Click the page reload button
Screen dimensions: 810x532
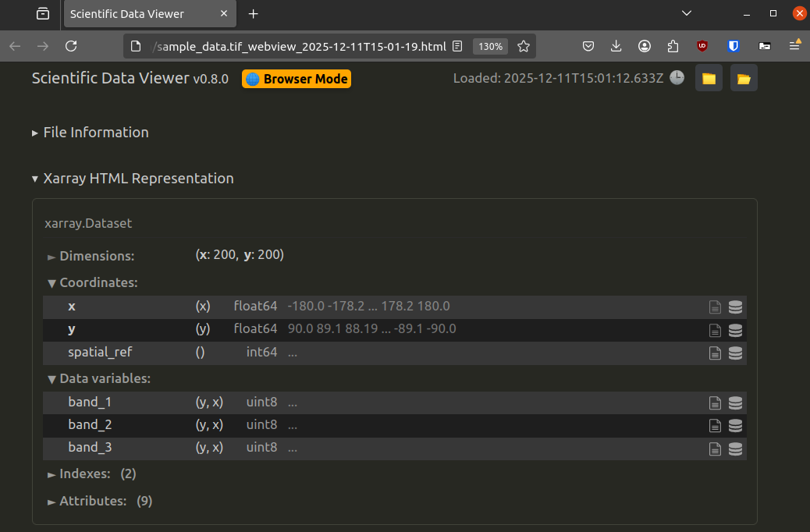click(x=70, y=47)
